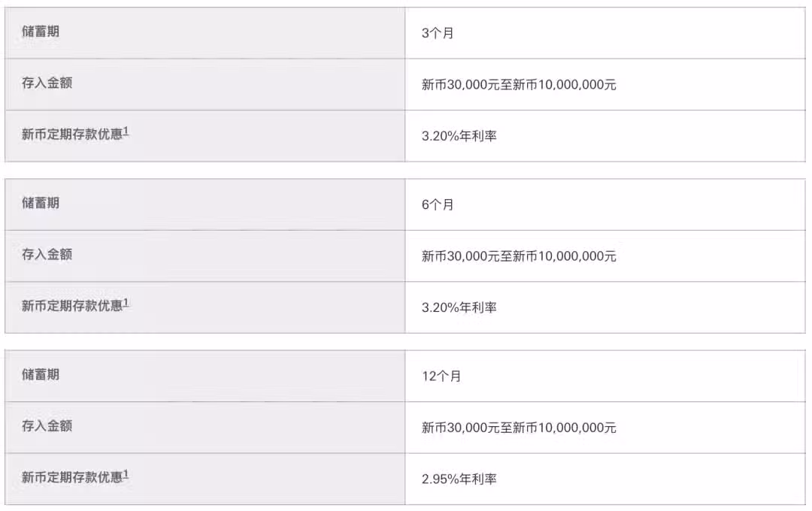Click the 3.20%年利率 in the 6-month table

point(459,307)
